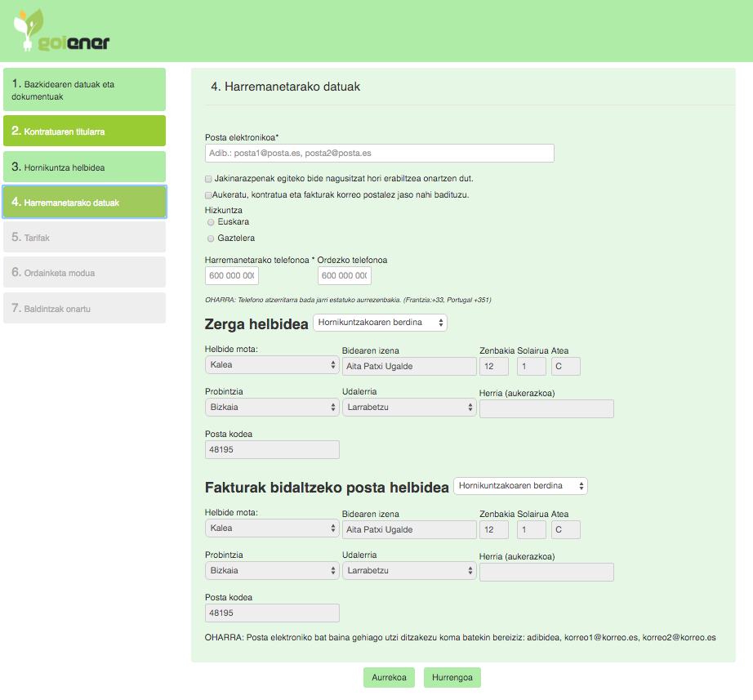Check the 'Jakinarazpenak egiteko' consent checkbox

209,178
